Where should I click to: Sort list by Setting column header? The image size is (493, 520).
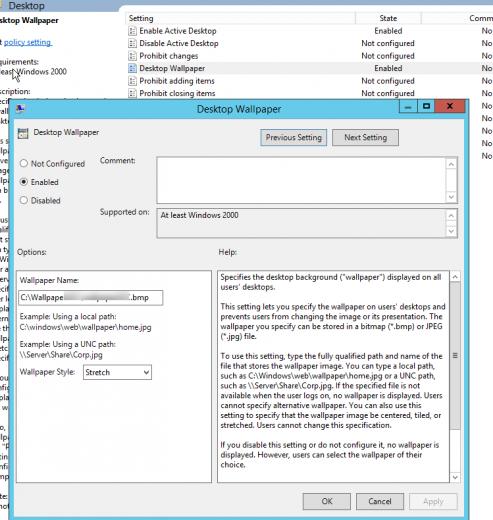241,18
